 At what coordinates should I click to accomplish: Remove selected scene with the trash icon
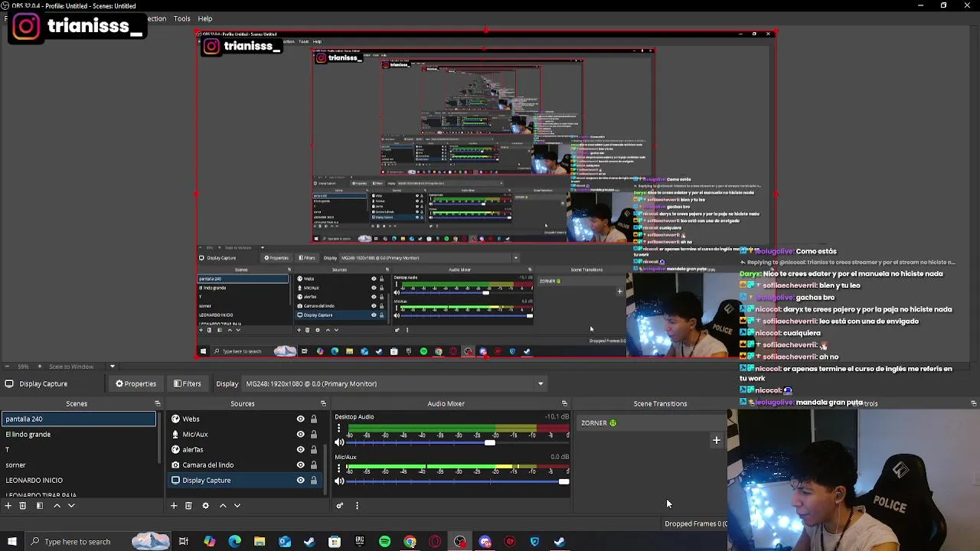(23, 505)
